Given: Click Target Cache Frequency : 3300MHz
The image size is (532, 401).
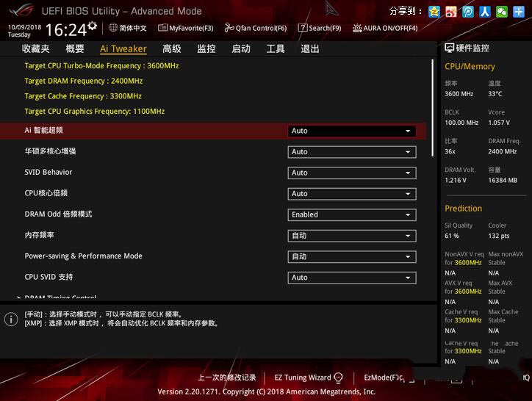Looking at the screenshot, I should click(83, 96).
